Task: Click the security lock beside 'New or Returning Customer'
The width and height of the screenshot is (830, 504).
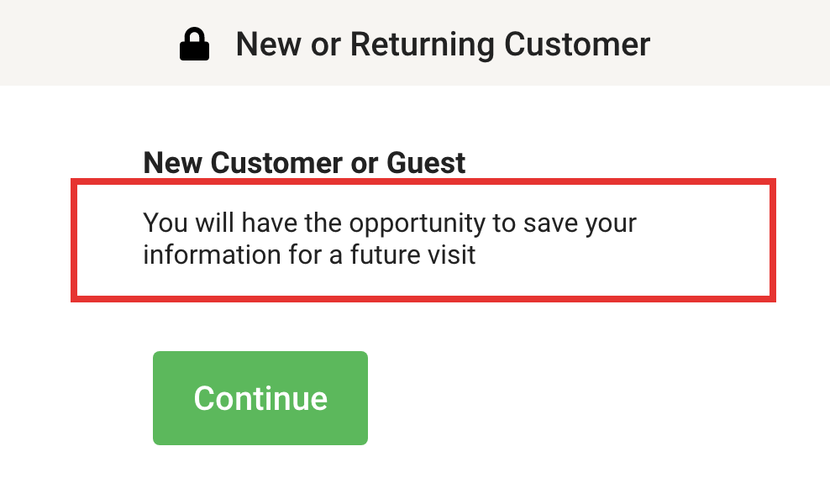Action: pyautogui.click(x=195, y=44)
